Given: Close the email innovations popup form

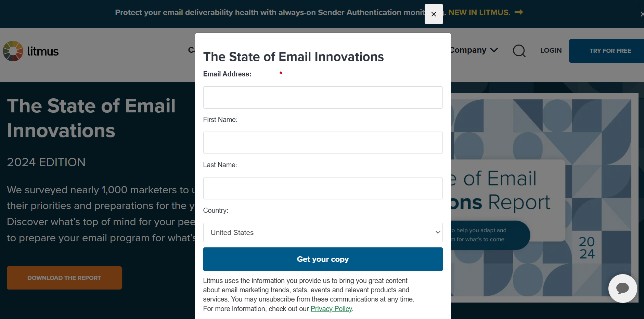Looking at the screenshot, I should pyautogui.click(x=434, y=14).
